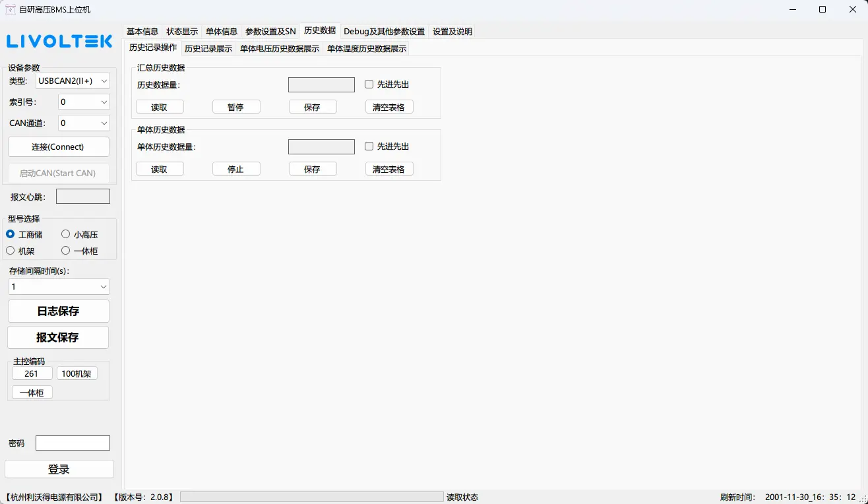Click the 单体历史数据量 field
The image size is (868, 504).
(321, 146)
